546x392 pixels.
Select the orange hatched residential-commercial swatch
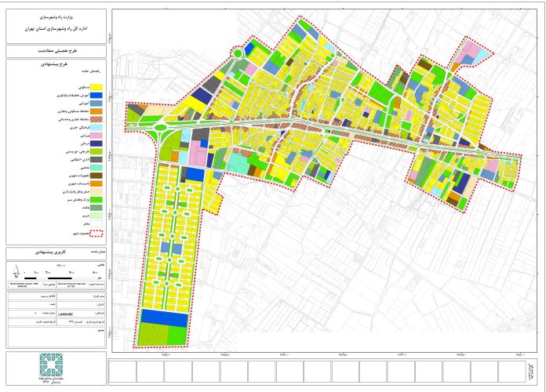click(96, 111)
